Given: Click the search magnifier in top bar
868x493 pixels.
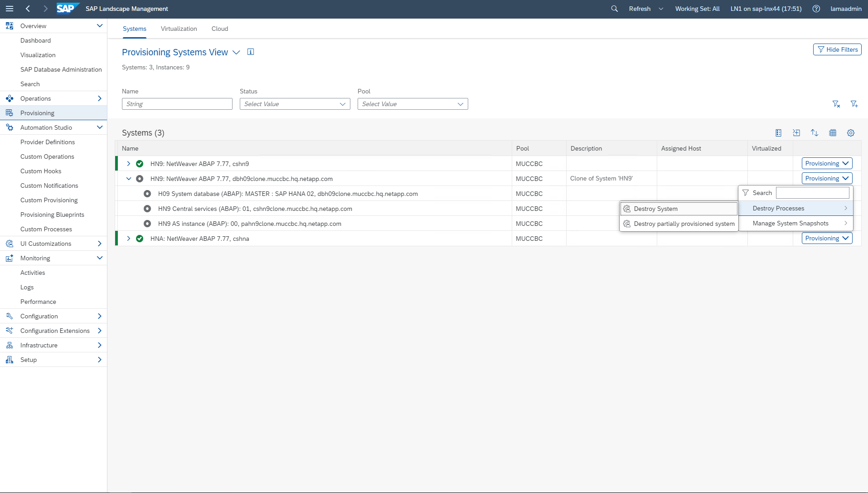Looking at the screenshot, I should click(x=614, y=9).
